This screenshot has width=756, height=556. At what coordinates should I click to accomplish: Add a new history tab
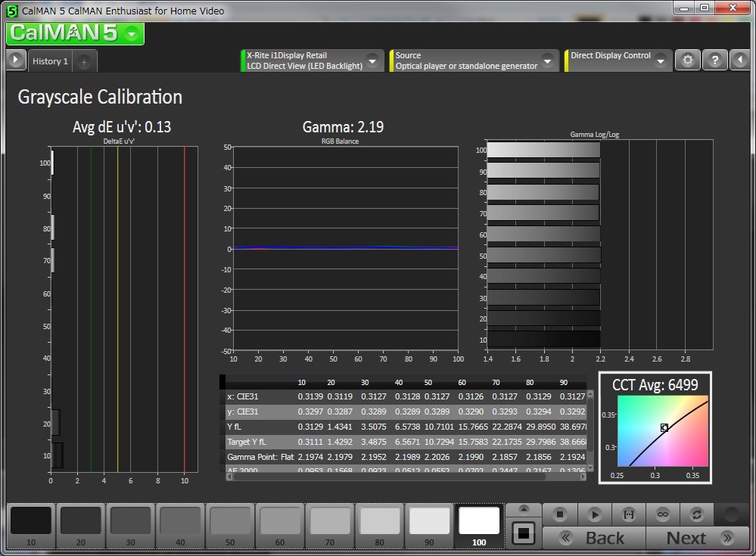pyautogui.click(x=84, y=61)
